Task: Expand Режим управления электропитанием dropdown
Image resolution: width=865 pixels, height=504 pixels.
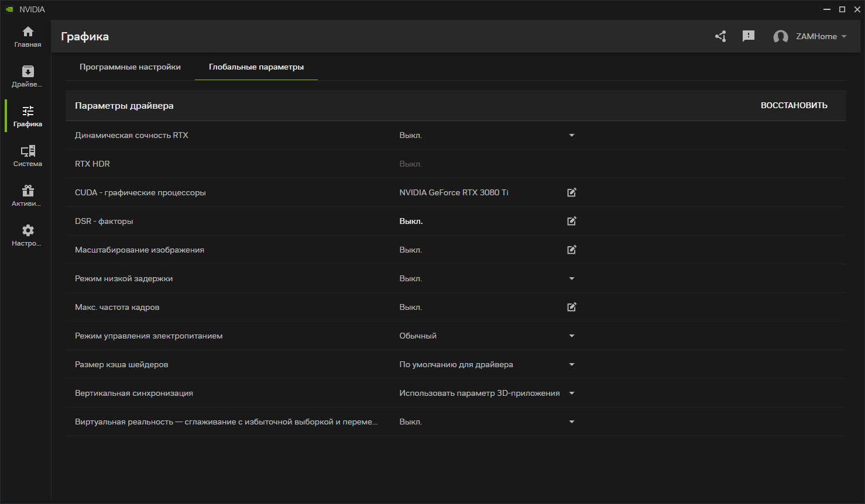Action: tap(572, 336)
